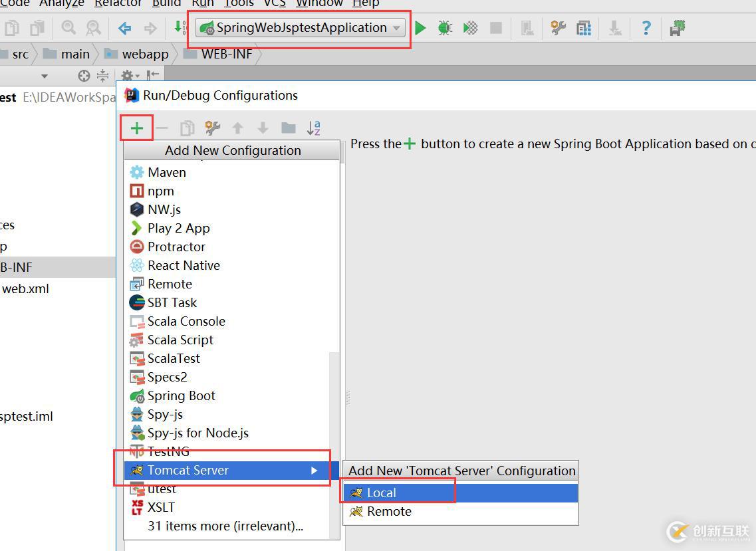
Task: Click the Remove Configuration minus icon
Action: 162,128
